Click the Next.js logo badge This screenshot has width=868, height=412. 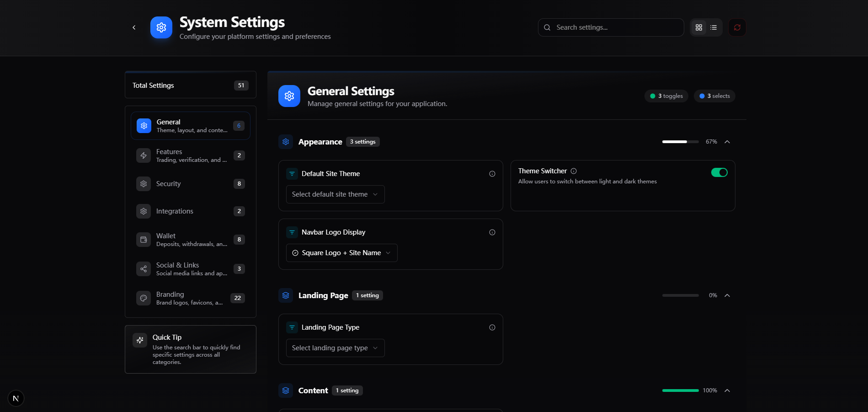pos(16,398)
